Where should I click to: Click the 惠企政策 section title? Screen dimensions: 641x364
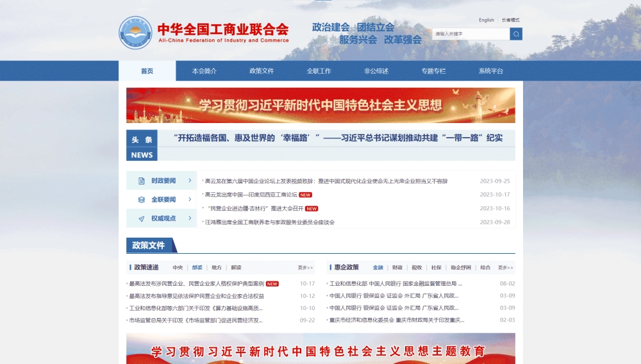click(346, 267)
